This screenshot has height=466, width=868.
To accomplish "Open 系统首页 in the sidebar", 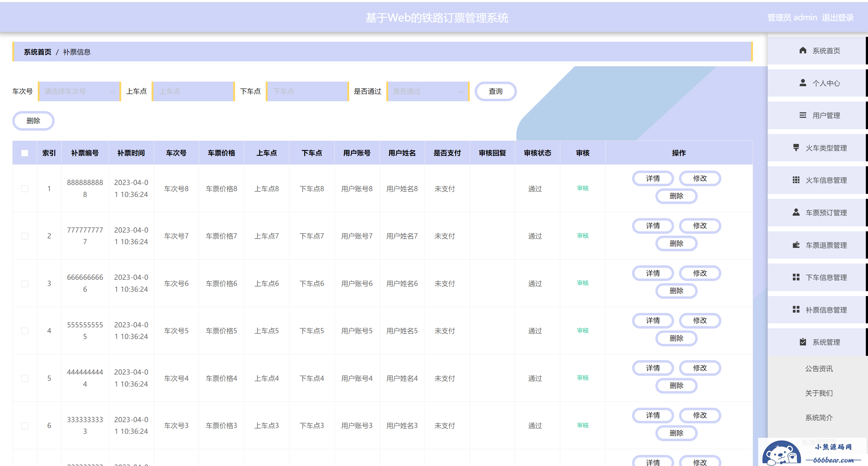I will tap(817, 51).
